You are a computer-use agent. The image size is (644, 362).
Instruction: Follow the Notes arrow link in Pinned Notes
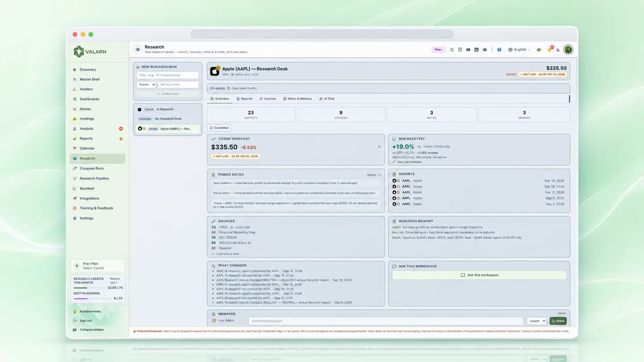374,175
